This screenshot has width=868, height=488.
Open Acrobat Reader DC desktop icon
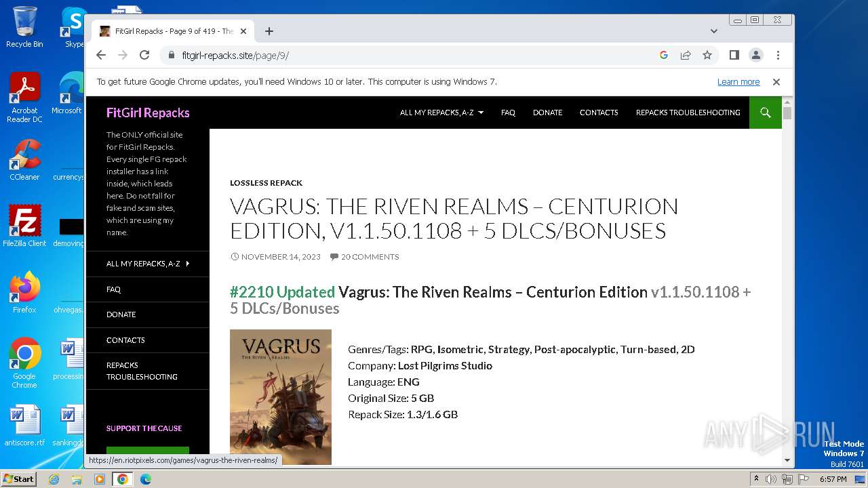coord(24,98)
